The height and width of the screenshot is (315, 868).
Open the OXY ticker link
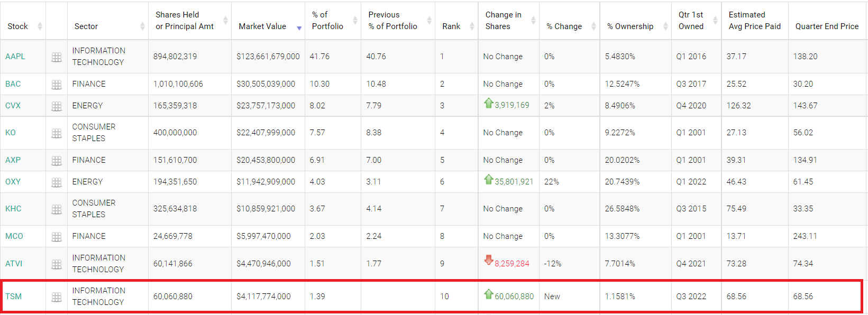click(13, 182)
